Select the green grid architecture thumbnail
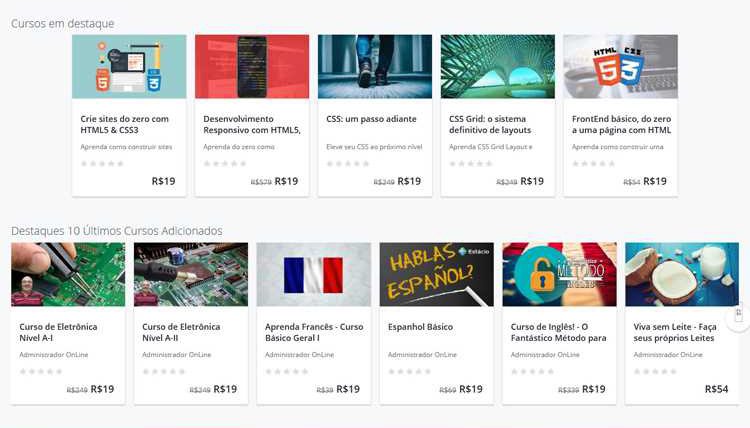Image resolution: width=750 pixels, height=428 pixels. 498,66
